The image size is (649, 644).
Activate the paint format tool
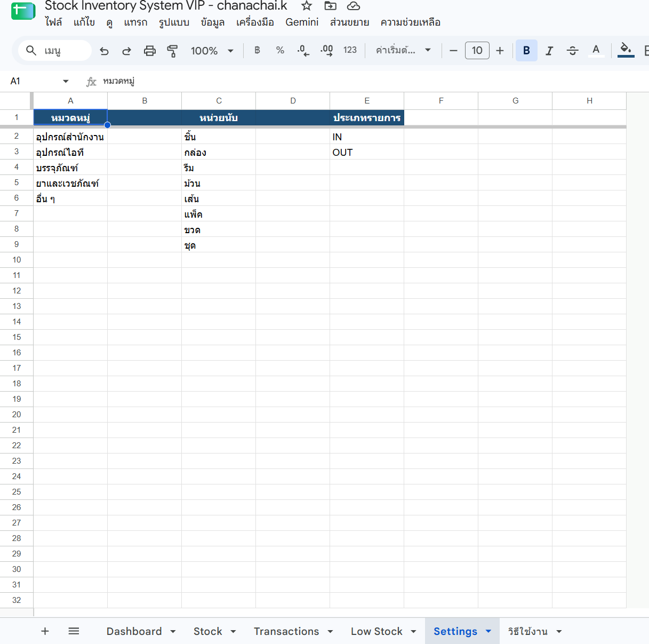point(172,51)
